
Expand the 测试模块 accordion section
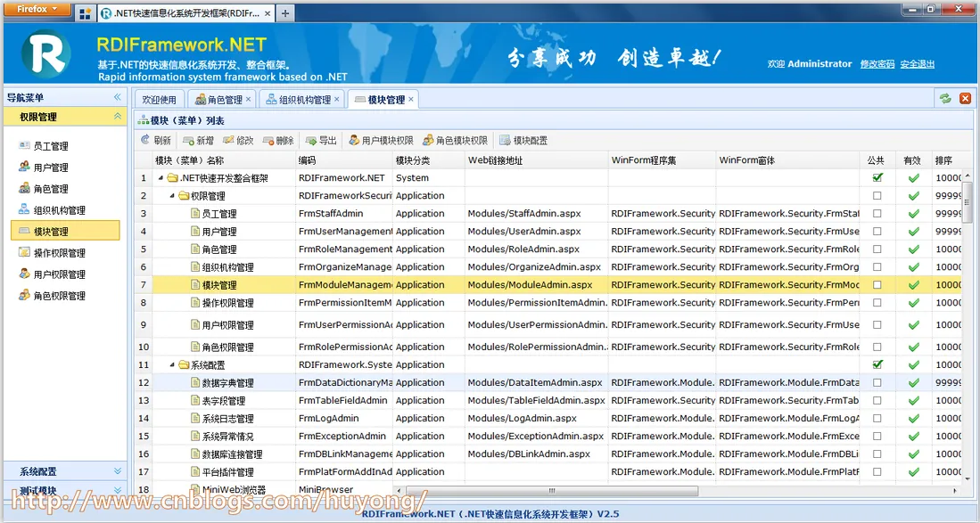click(x=118, y=491)
